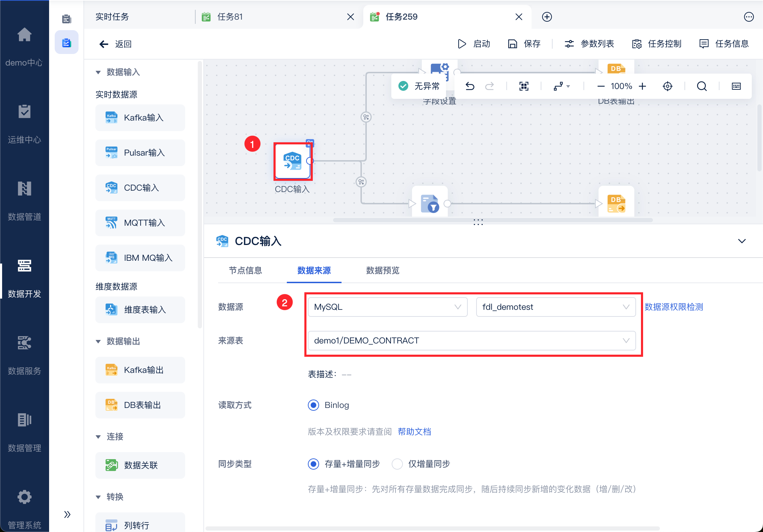Select 存量+增量同步 radio option
The height and width of the screenshot is (532, 763).
(x=313, y=464)
